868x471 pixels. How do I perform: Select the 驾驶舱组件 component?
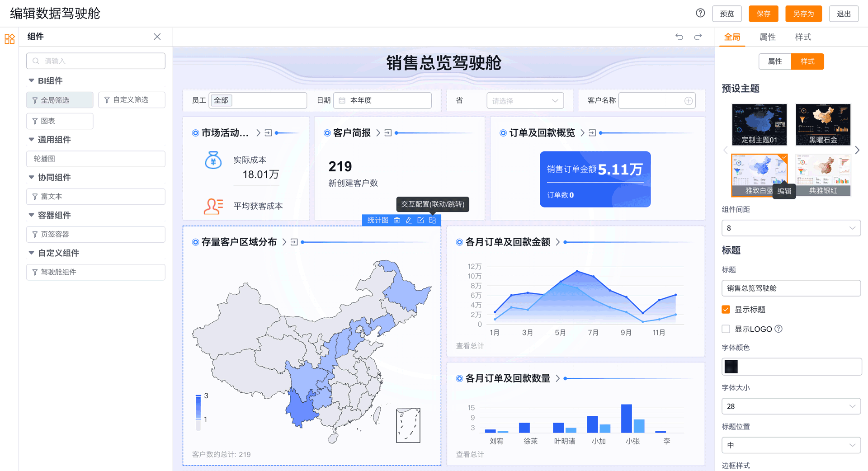(96, 272)
